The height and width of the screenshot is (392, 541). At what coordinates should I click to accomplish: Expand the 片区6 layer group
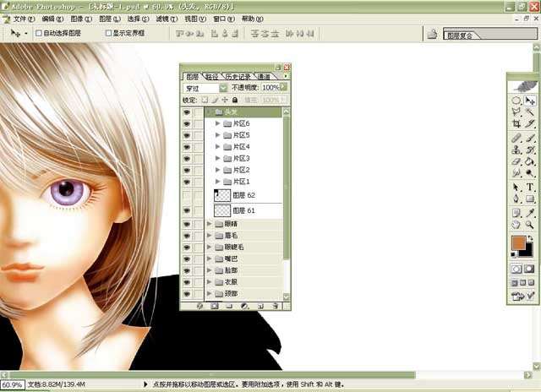tap(217, 123)
